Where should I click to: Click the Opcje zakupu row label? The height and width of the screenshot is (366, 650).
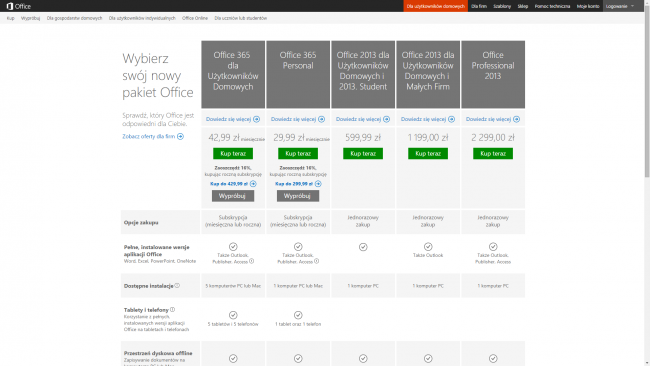(x=141, y=223)
